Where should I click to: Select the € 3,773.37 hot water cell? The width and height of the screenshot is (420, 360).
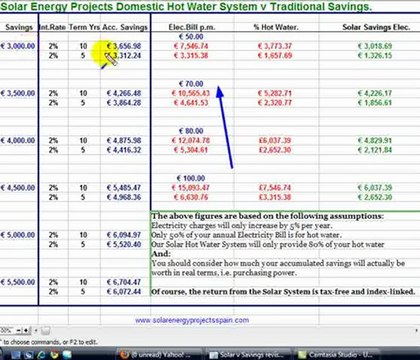pos(275,46)
